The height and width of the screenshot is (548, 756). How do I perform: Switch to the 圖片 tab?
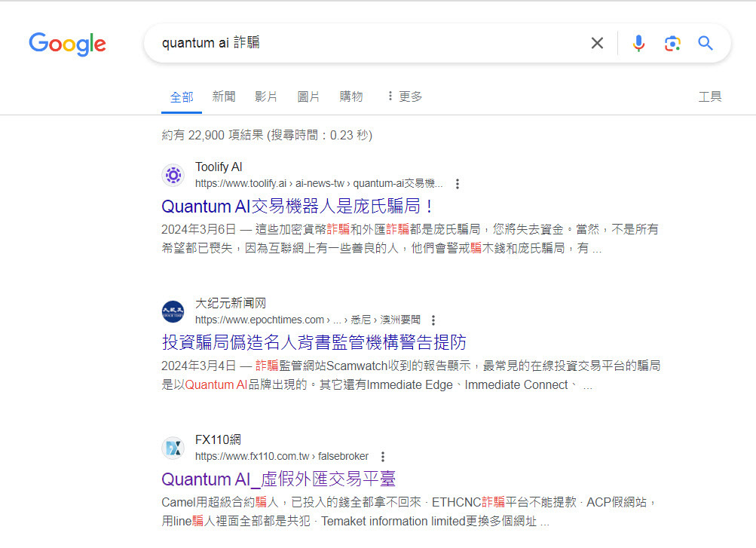pos(308,97)
